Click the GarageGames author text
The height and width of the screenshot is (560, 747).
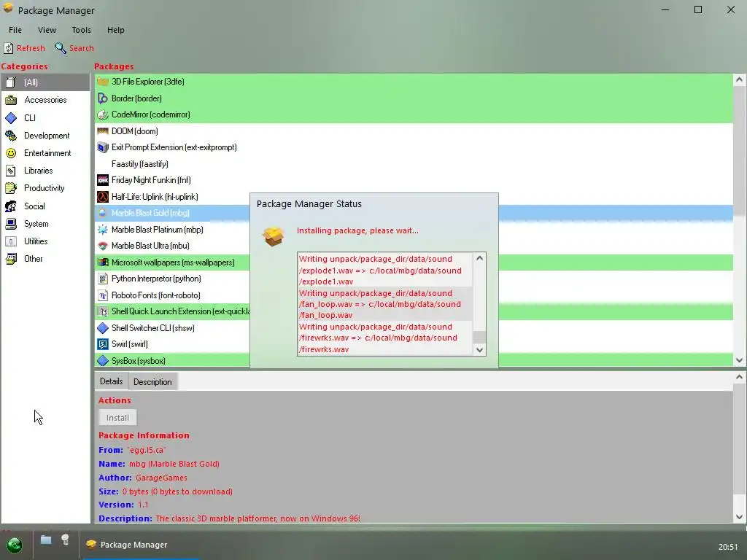(161, 478)
